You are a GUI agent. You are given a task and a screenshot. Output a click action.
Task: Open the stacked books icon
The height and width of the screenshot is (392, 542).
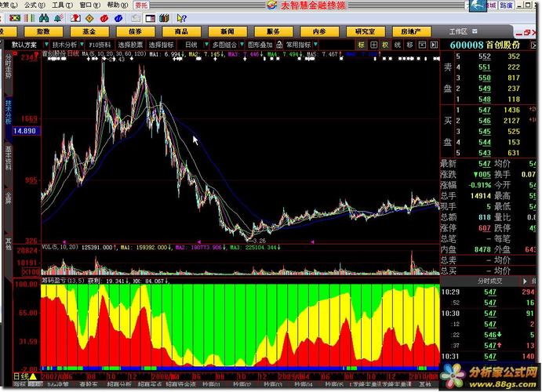pyautogui.click(x=164, y=18)
